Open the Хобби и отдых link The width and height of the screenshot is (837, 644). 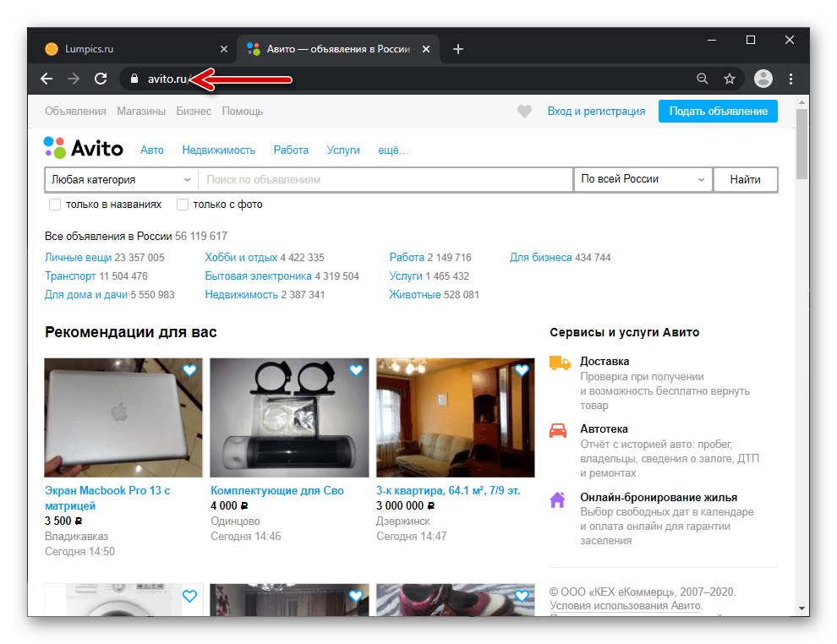[x=241, y=258]
